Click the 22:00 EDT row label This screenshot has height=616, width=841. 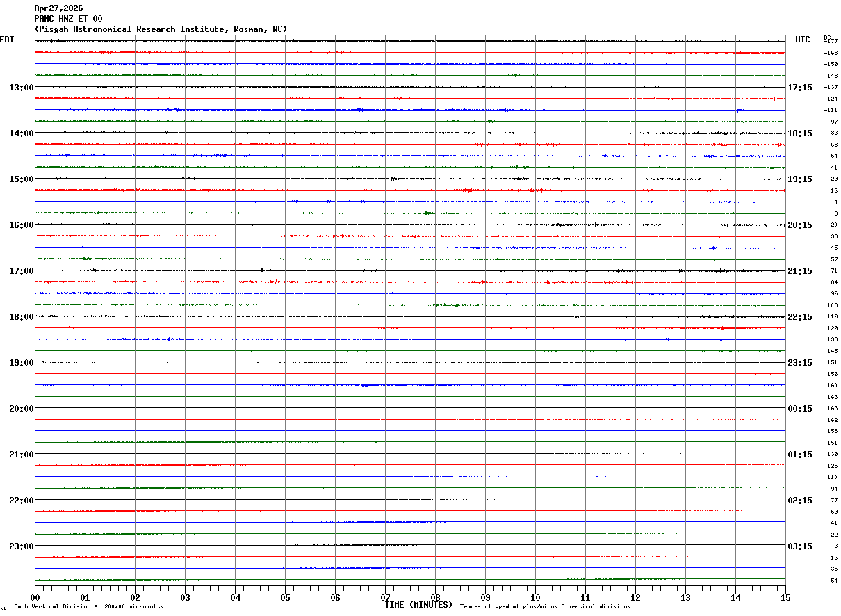[x=22, y=501]
